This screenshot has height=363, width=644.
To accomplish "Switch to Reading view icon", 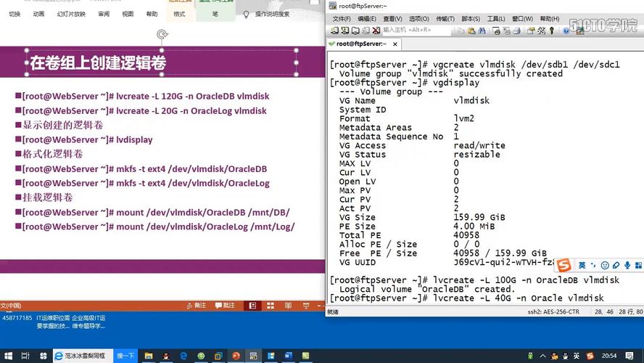I will point(289,306).
